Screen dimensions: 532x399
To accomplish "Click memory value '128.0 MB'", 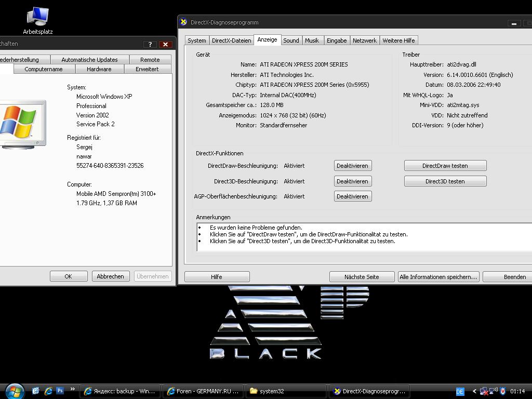I will [272, 105].
